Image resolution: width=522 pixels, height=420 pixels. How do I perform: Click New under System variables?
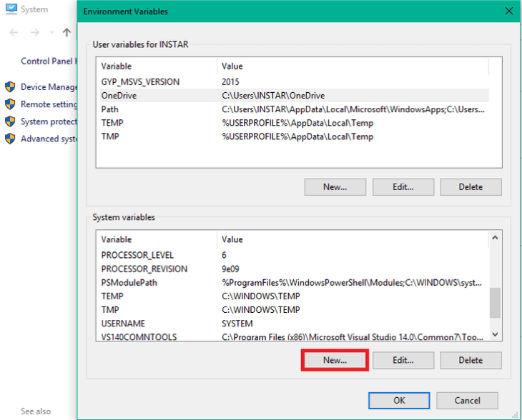coord(335,360)
